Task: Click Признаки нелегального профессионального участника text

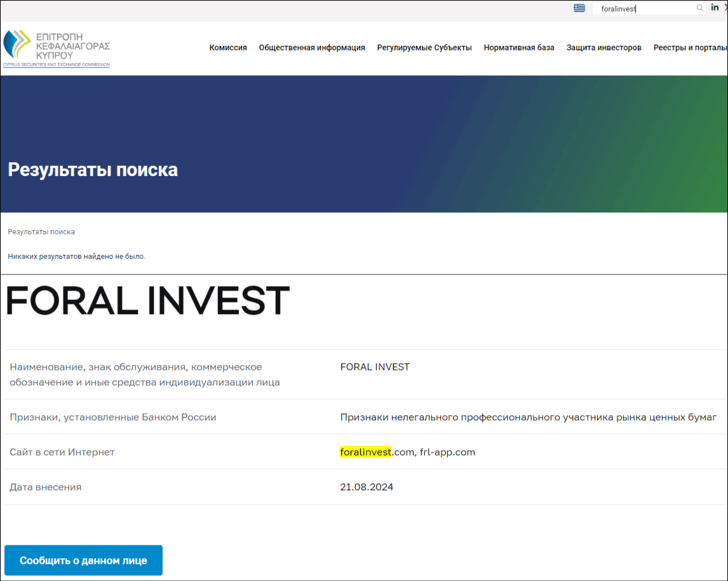Action: point(529,417)
